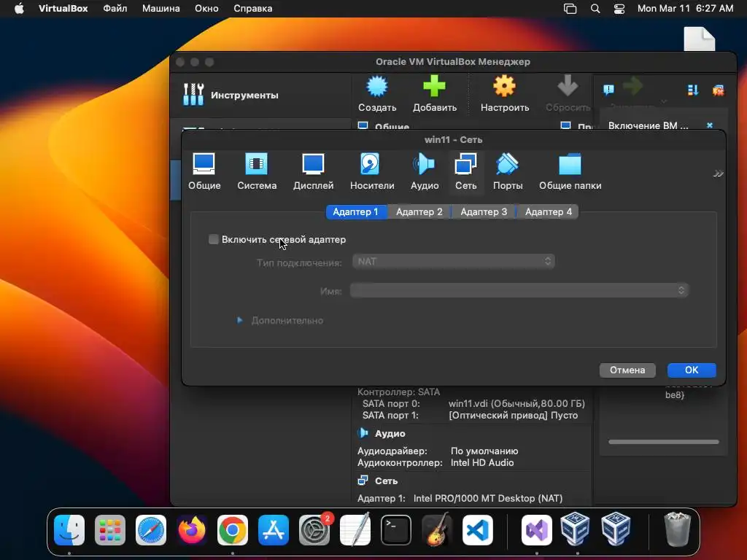Click the sort arrows icon in manager toolbar
This screenshot has height=560, width=747.
(693, 90)
